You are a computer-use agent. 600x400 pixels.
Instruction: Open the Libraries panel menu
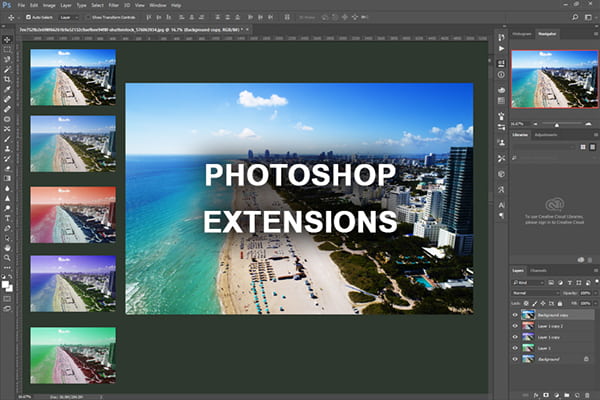(595, 135)
